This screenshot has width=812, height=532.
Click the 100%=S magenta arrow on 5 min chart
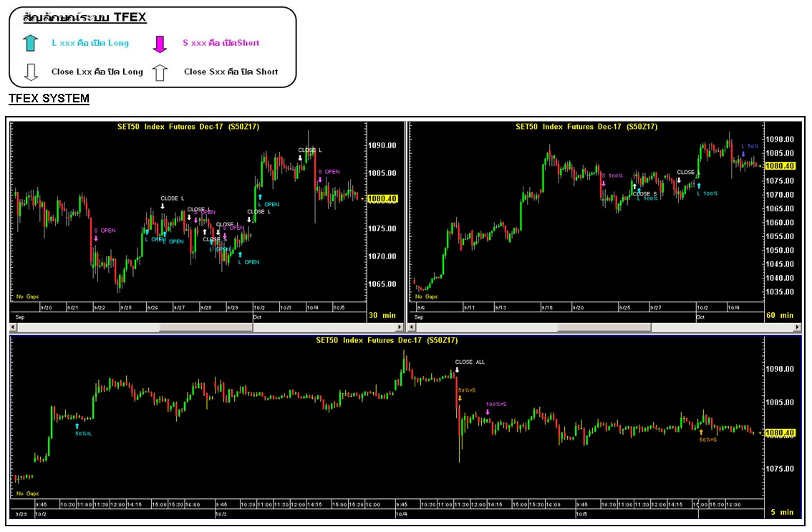pos(488,412)
